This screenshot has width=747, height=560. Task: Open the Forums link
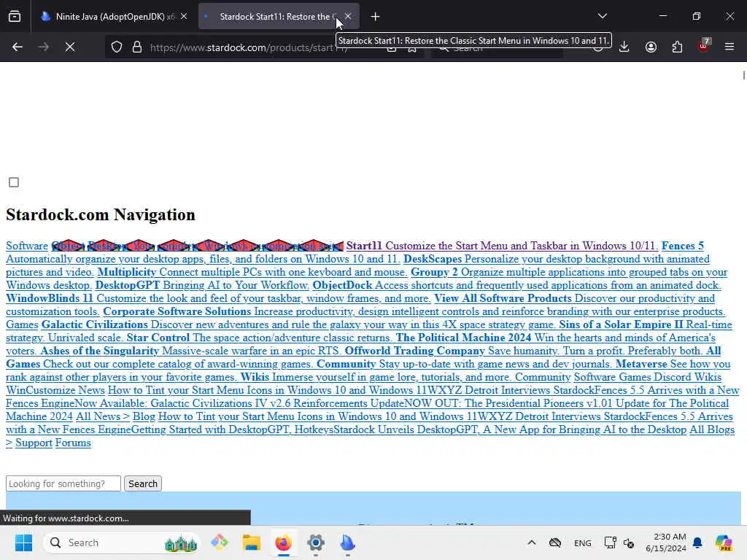point(73,443)
